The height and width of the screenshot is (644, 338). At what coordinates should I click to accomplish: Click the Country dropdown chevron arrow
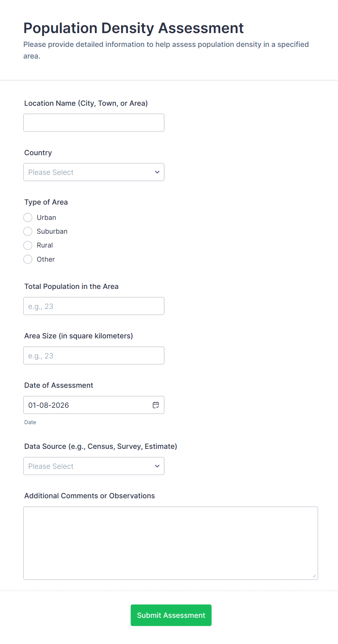(157, 172)
